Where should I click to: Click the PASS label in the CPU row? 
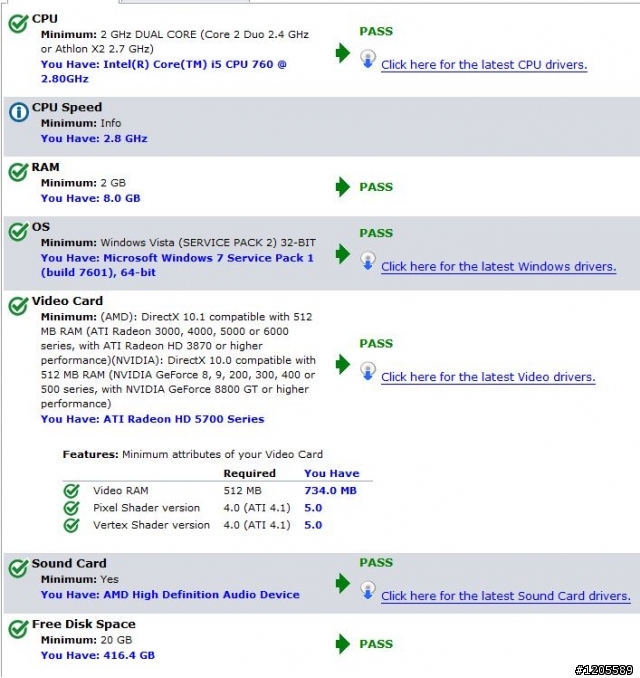tap(376, 32)
